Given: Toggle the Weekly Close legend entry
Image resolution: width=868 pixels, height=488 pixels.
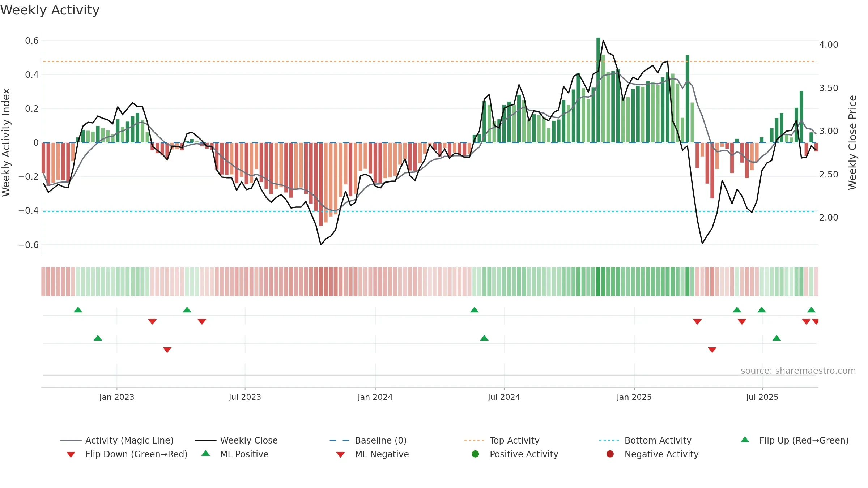Looking at the screenshot, I should 236,440.
